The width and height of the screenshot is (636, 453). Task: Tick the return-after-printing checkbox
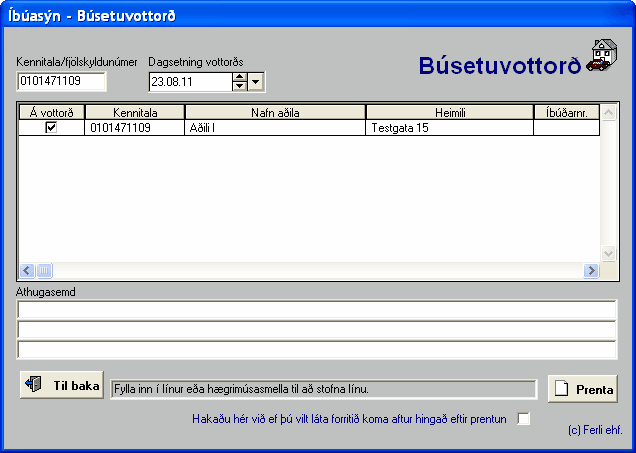pos(523,419)
